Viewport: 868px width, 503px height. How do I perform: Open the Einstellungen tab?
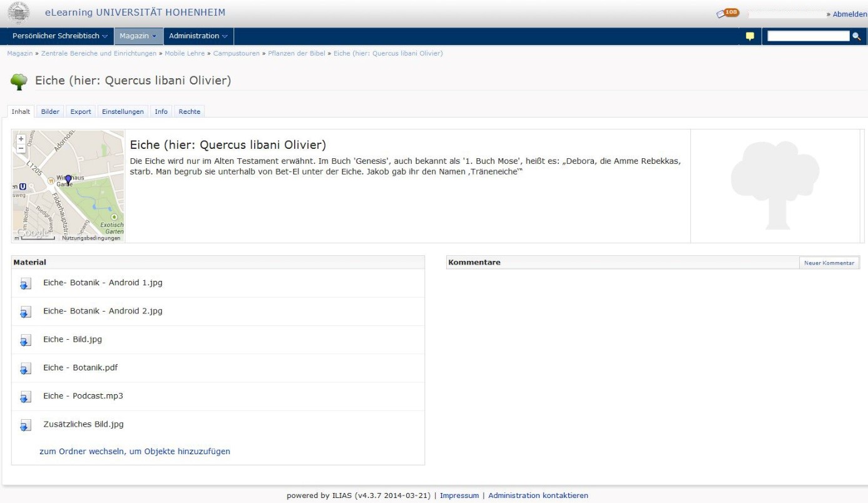123,111
